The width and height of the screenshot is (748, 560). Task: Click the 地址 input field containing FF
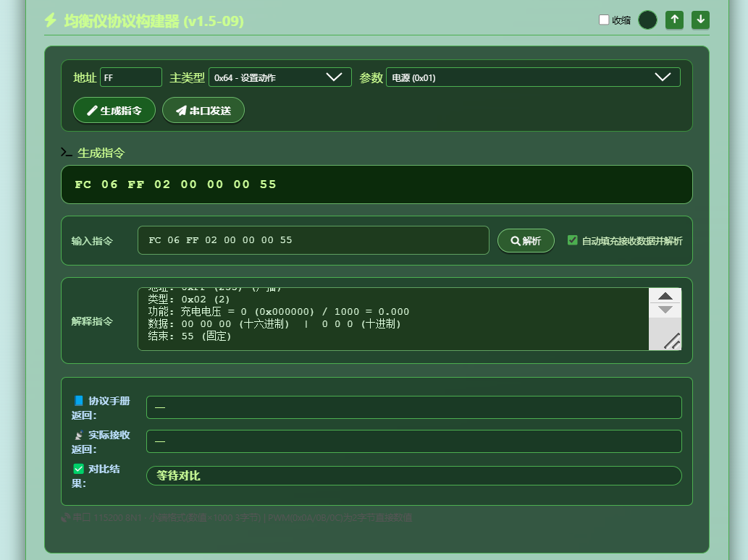point(131,77)
